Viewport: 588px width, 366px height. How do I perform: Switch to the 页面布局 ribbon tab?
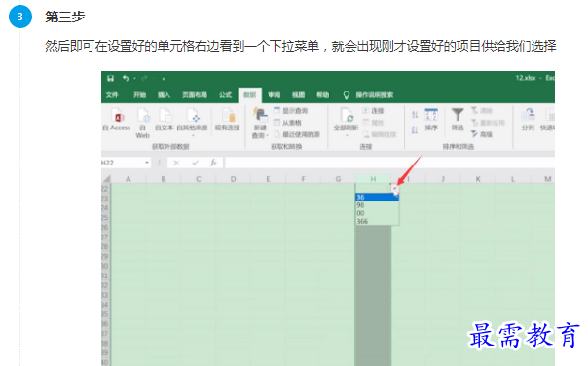point(195,94)
